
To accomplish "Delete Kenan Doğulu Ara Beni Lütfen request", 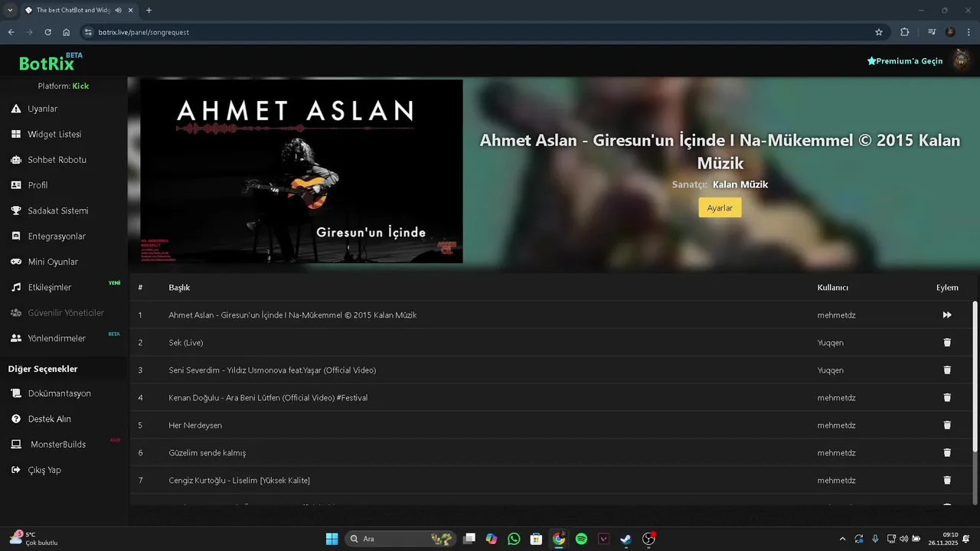I will point(947,398).
